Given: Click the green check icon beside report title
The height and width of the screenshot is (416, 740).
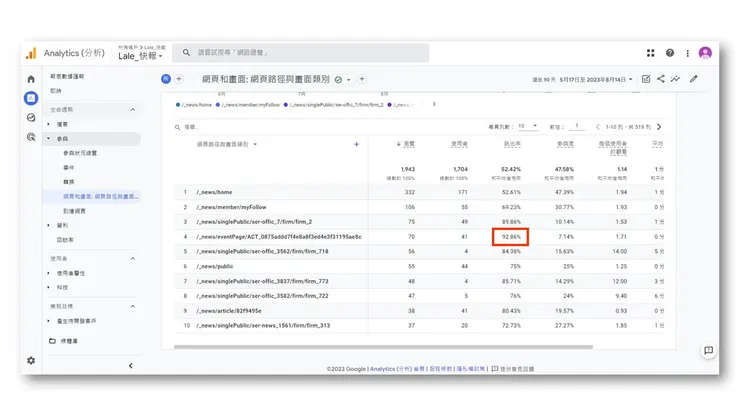Looking at the screenshot, I should 338,79.
